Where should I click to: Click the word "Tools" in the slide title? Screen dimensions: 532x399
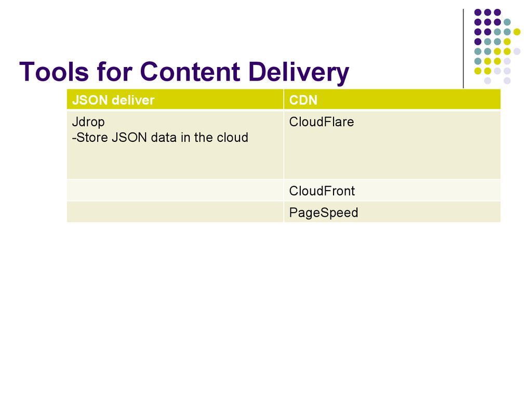(x=54, y=72)
